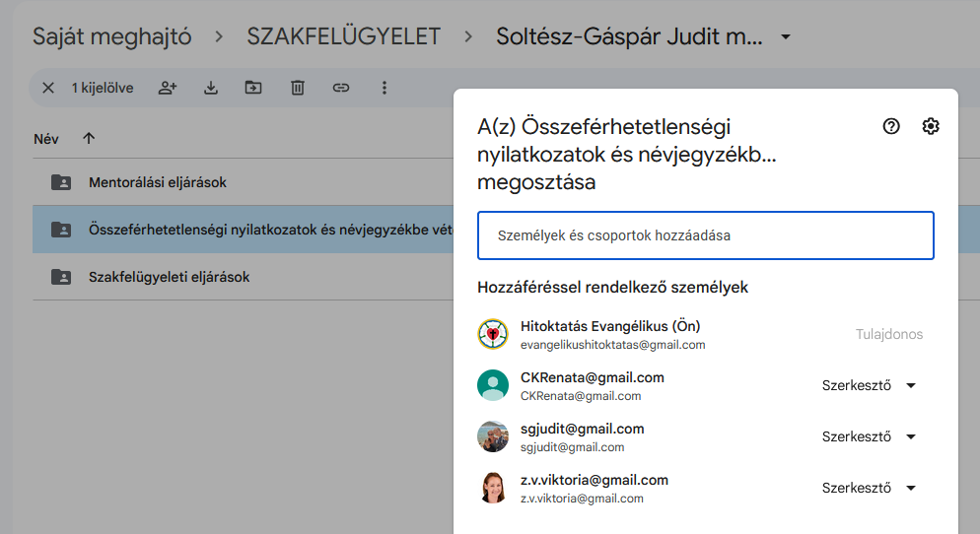The width and height of the screenshot is (980, 534).
Task: Reverse sort direction with the arrow icon
Action: [89, 138]
